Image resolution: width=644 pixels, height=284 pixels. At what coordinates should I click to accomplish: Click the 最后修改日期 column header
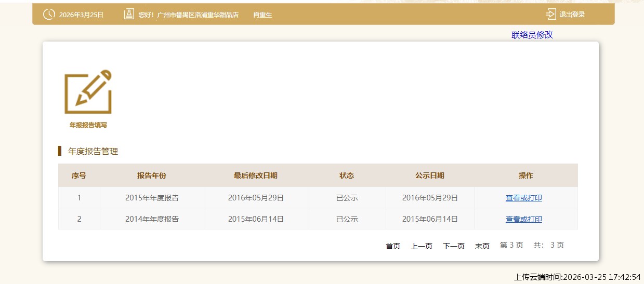click(x=256, y=175)
